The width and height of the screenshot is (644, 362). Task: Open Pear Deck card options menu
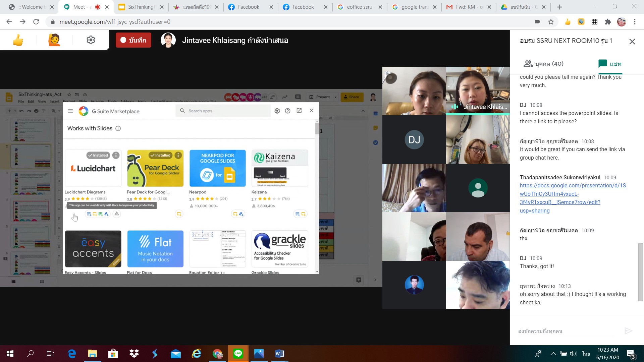[x=178, y=155]
